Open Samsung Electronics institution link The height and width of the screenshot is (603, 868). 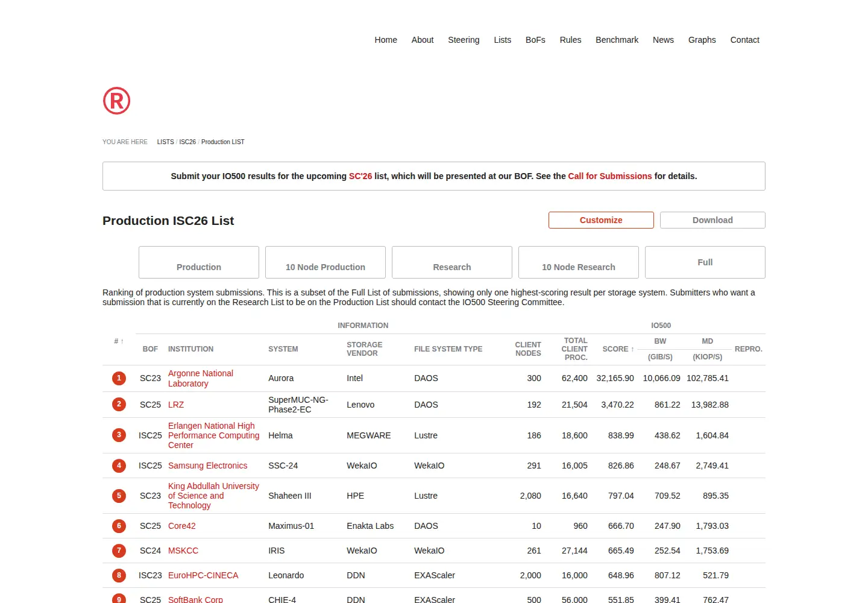pos(207,466)
